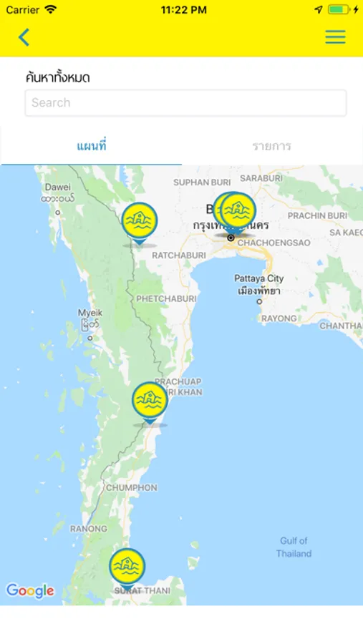The image size is (363, 644).
Task: Switch to the แผนที่ map tab
Action: (x=91, y=146)
